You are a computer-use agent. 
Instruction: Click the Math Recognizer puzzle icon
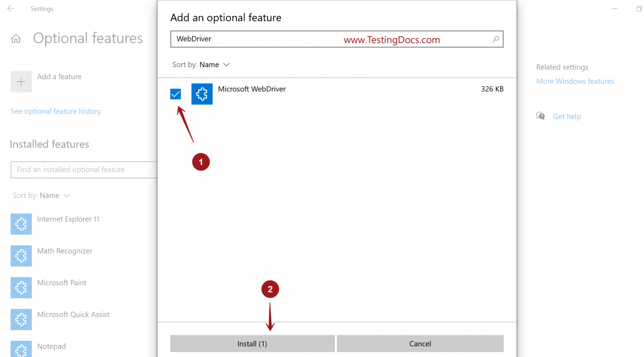(x=21, y=256)
